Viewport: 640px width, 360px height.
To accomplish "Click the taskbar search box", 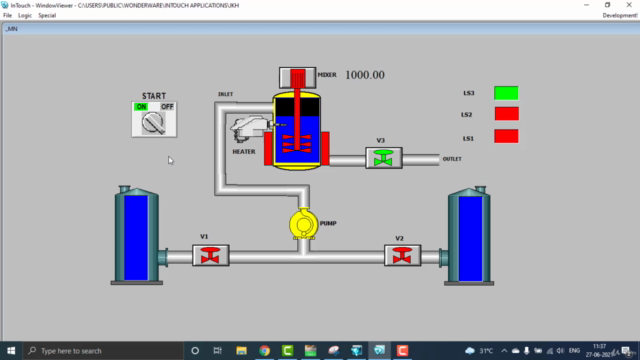I will [x=103, y=351].
